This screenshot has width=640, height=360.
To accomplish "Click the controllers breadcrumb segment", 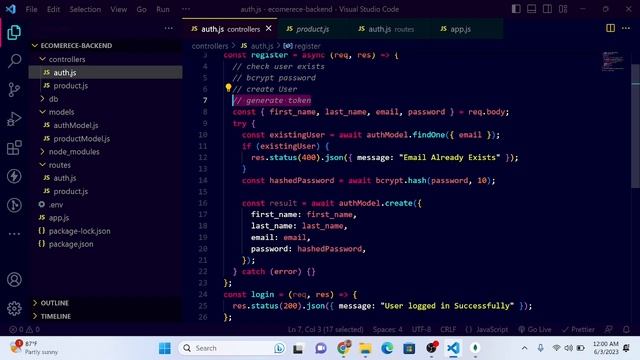I will tap(210, 46).
